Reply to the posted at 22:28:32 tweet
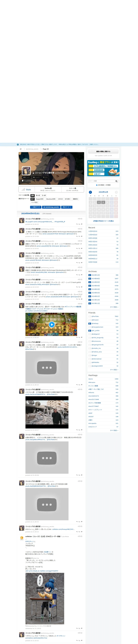Image resolution: width=138 pixels, height=644 pixels. coord(77,224)
